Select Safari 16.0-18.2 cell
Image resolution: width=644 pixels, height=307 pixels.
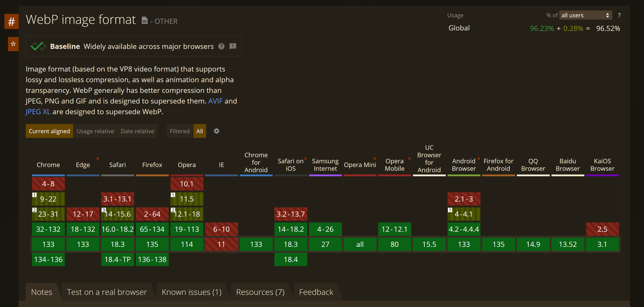(118, 229)
